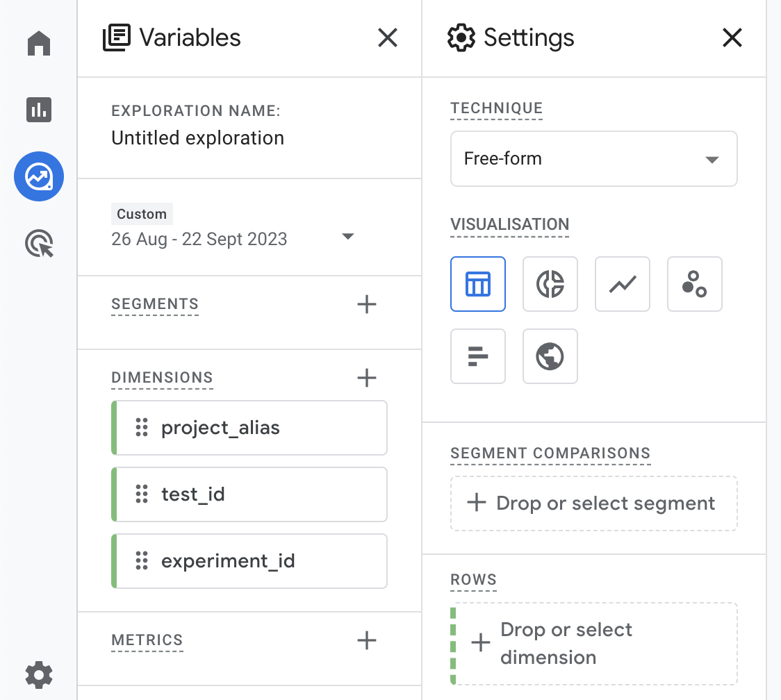Screen dimensions: 781x700
Task: Select the Explore icon in sidebar
Action: (39, 177)
